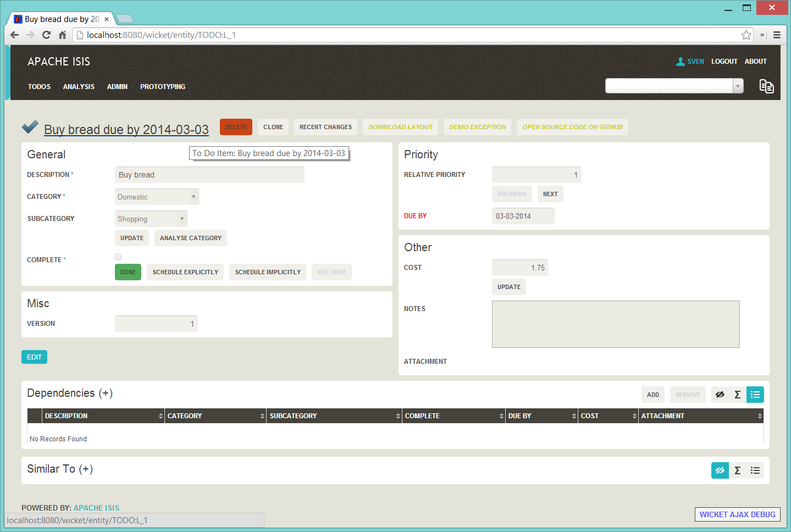
Task: Click the bookmarks copy icon in header
Action: (x=766, y=86)
